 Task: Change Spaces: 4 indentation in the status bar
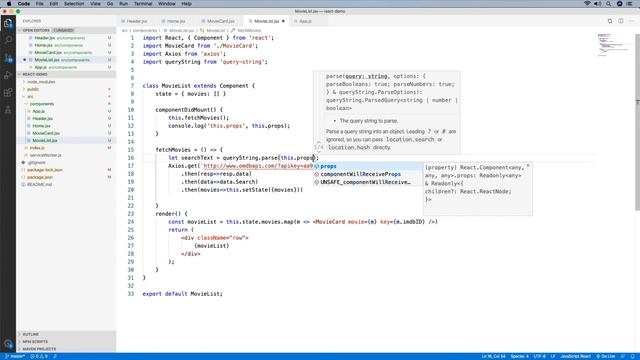coord(520,356)
